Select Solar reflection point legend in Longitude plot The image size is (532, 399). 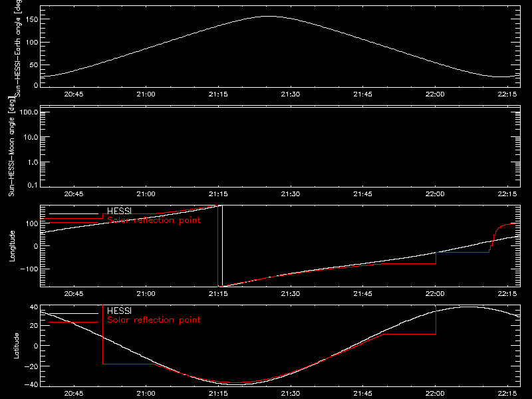coord(154,220)
